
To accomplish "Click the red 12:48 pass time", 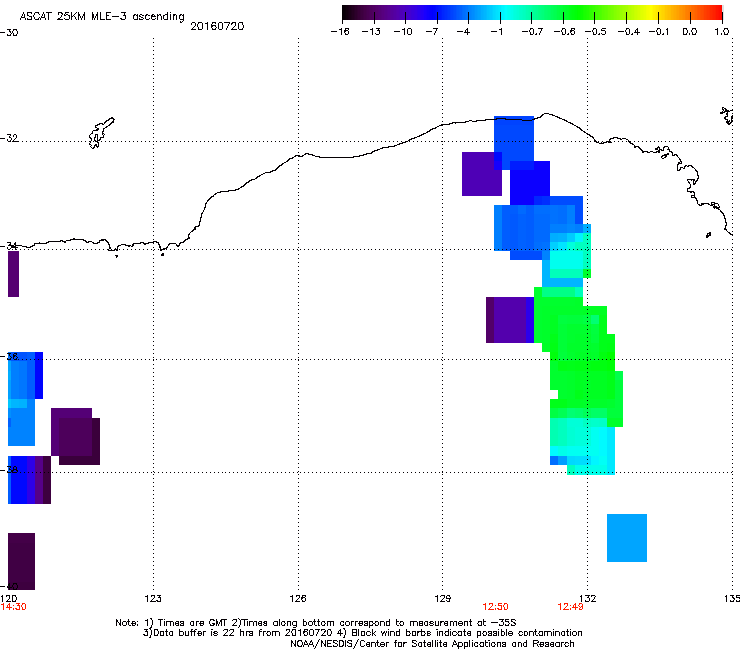I will 570,607.
